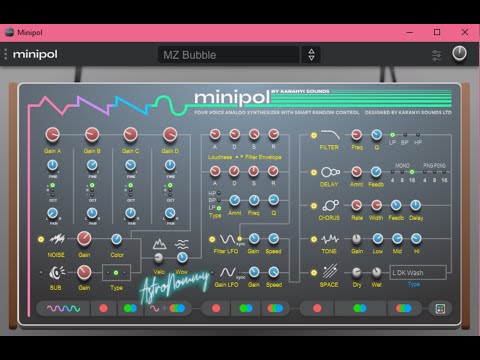The image size is (480, 360).
Task: Toggle the Delay effect on/off LED
Action: tap(314, 172)
